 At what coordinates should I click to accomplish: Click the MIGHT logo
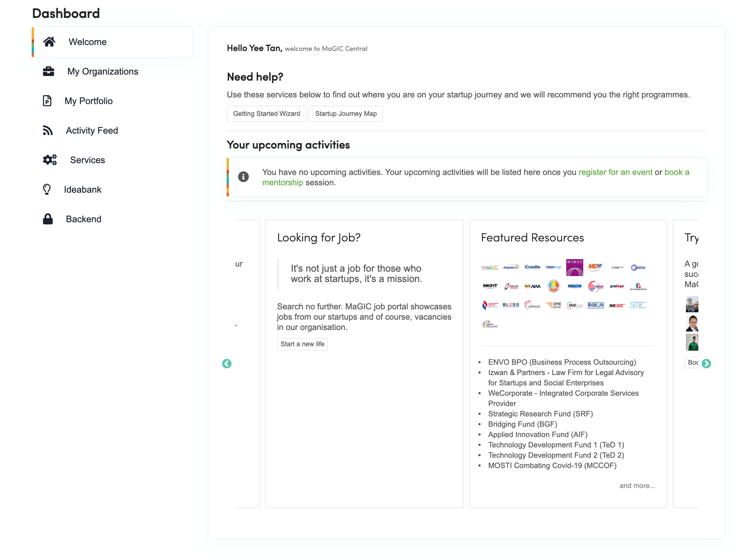click(x=490, y=286)
